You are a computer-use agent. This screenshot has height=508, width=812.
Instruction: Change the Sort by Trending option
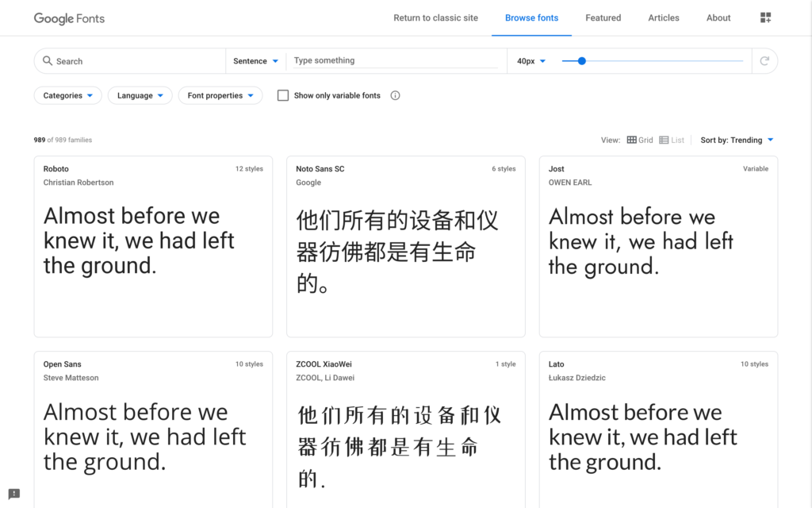coord(737,140)
